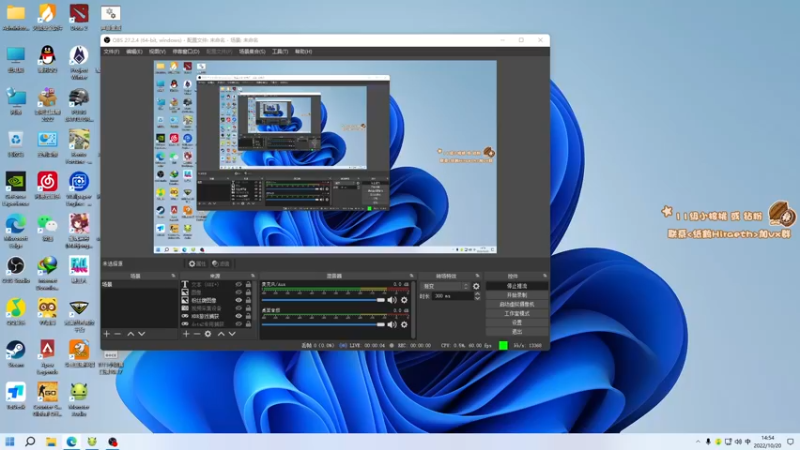Open selected source properties gear in Sources dock
Image resolution: width=800 pixels, height=450 pixels.
click(x=208, y=334)
